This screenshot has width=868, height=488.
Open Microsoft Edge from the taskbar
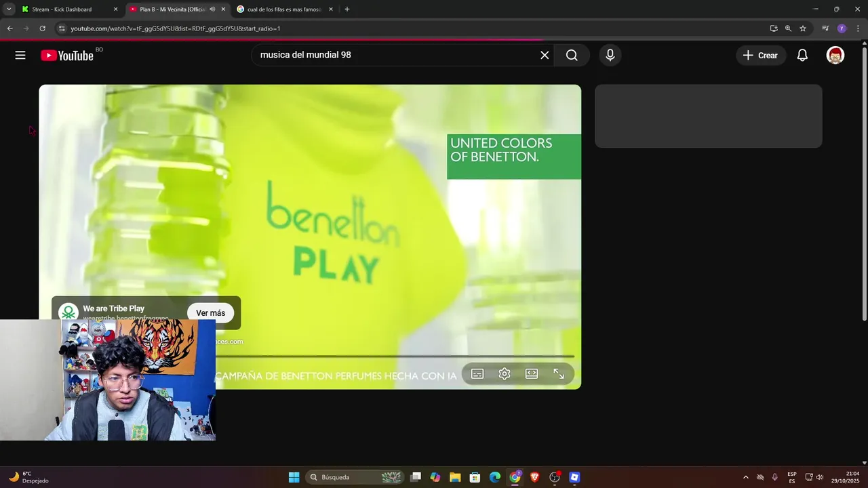(x=495, y=477)
